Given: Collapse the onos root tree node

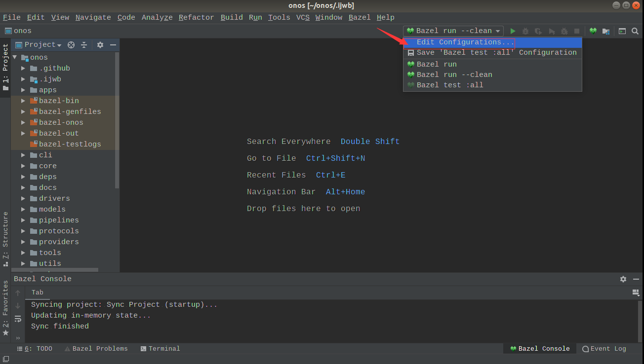Looking at the screenshot, I should (x=15, y=58).
